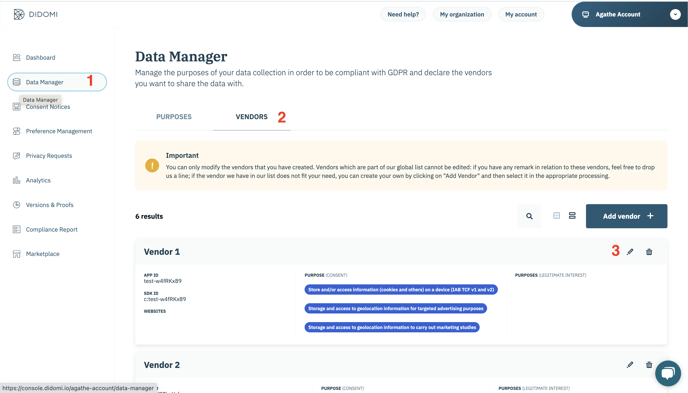Open Consent Notices from sidebar
Image resolution: width=688 pixels, height=393 pixels.
[x=48, y=107]
